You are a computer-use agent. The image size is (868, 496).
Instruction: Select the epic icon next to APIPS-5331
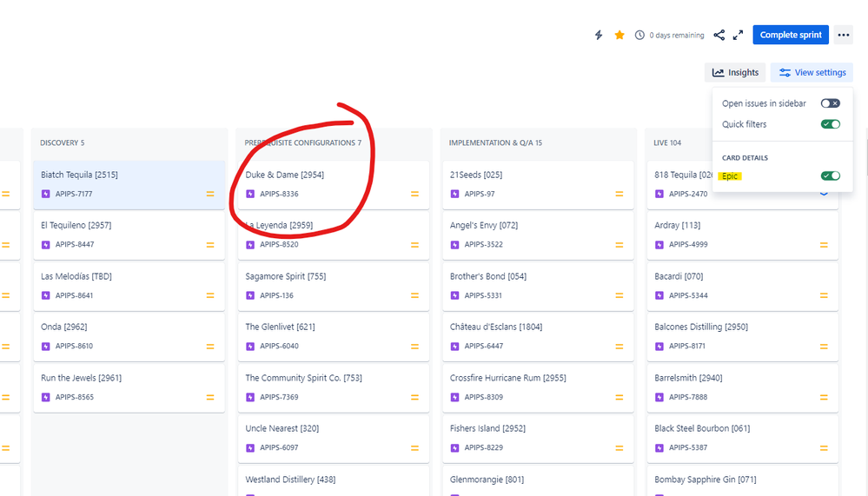[454, 295]
